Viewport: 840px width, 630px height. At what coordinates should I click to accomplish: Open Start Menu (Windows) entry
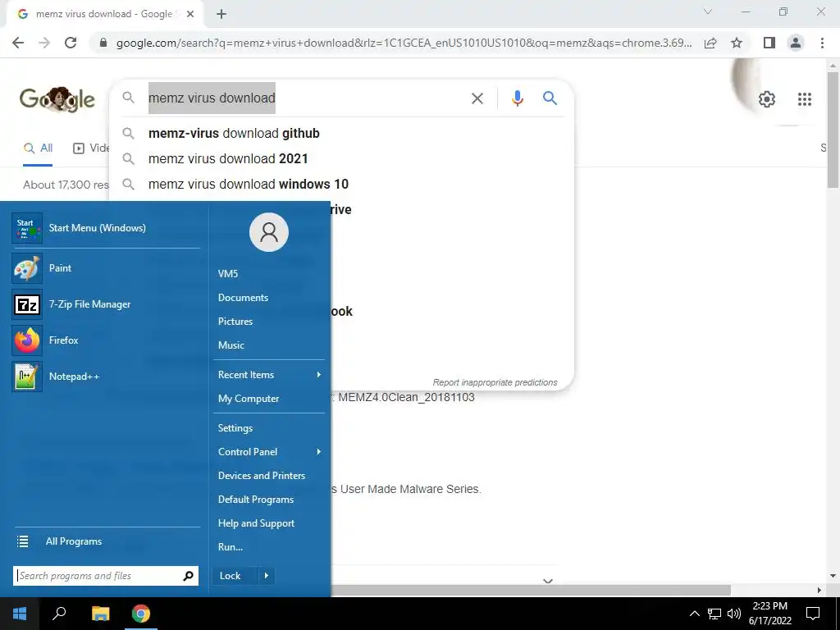[106, 228]
